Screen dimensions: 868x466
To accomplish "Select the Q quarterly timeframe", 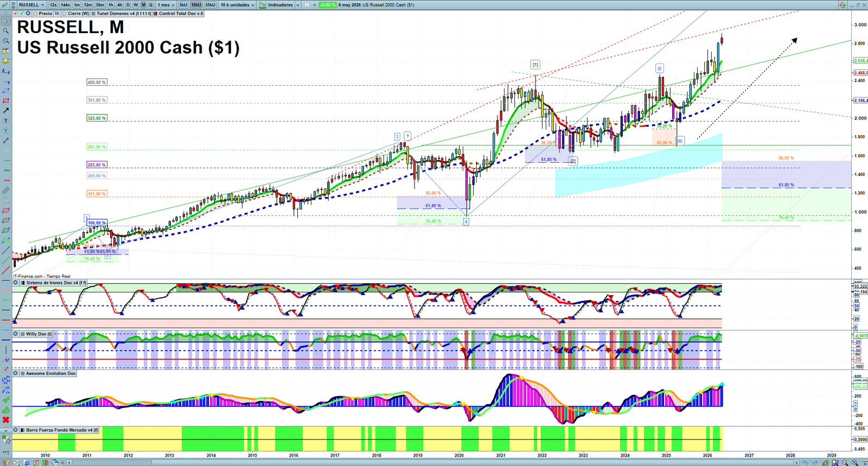I will [x=151, y=5].
